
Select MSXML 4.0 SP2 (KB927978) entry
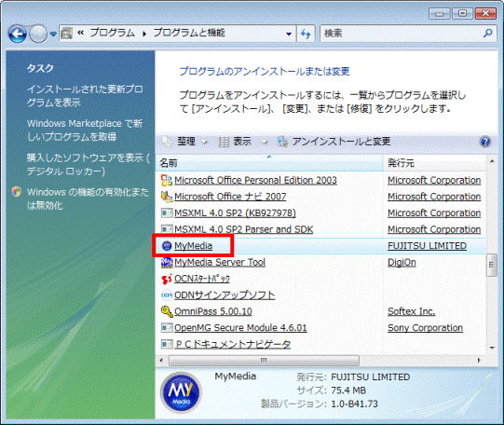coord(235,213)
